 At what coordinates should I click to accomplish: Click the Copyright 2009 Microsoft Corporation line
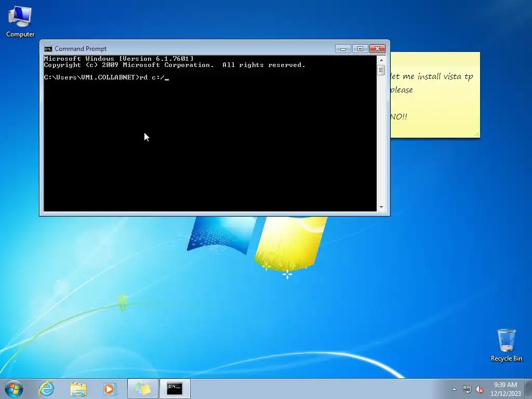(x=175, y=65)
